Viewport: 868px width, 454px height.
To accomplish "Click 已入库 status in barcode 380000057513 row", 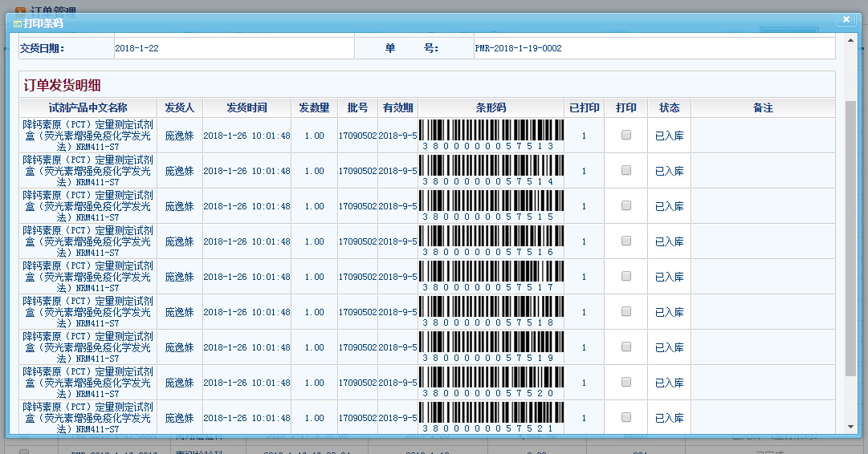I will tap(670, 136).
